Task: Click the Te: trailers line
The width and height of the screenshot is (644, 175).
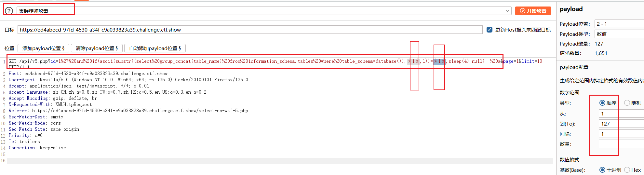Action: tap(24, 141)
